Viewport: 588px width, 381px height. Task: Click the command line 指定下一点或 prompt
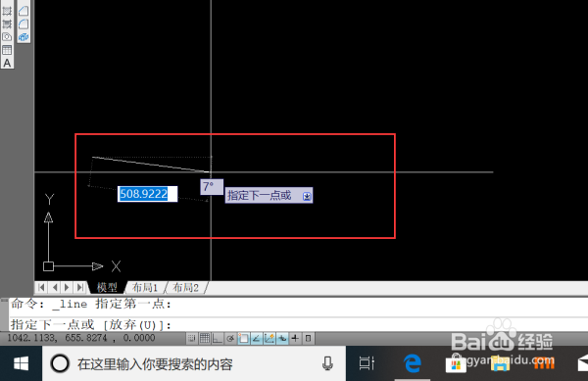pyautogui.click(x=90, y=325)
